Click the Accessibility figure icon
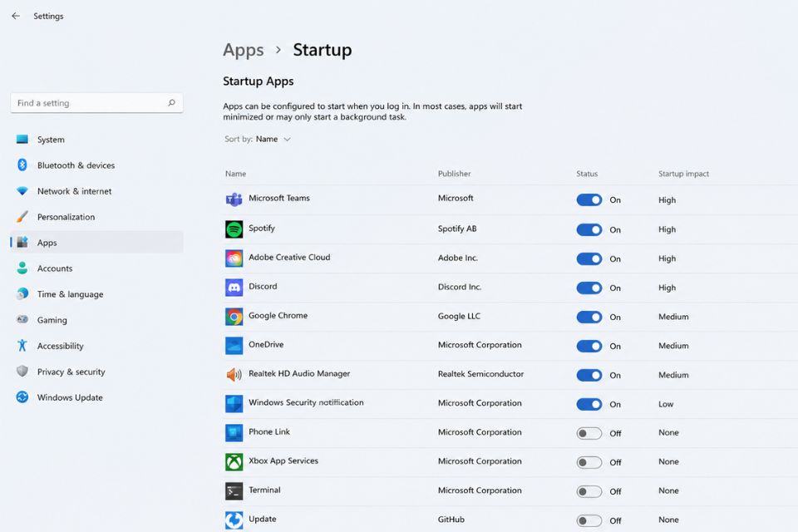Screen dimensions: 798x532 tap(22, 345)
